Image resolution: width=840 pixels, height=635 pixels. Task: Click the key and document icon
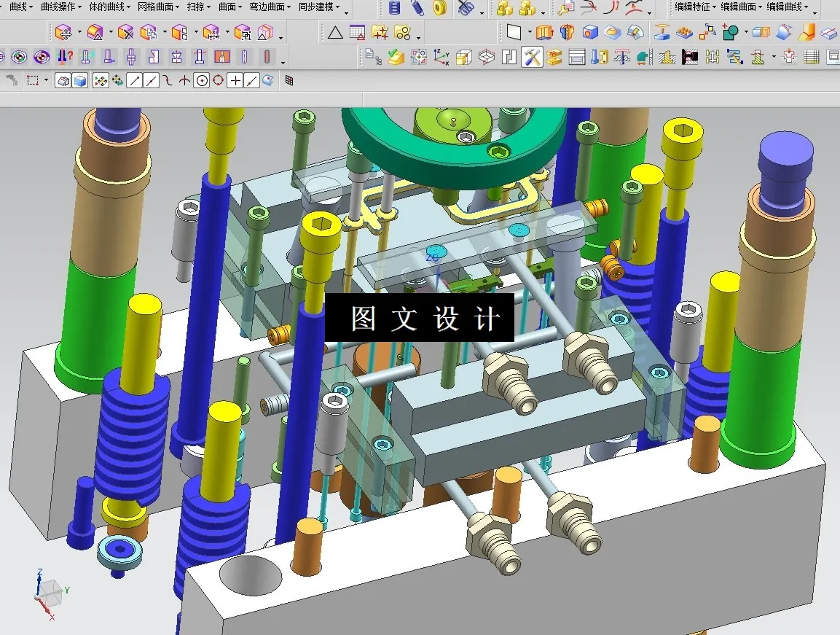click(566, 7)
